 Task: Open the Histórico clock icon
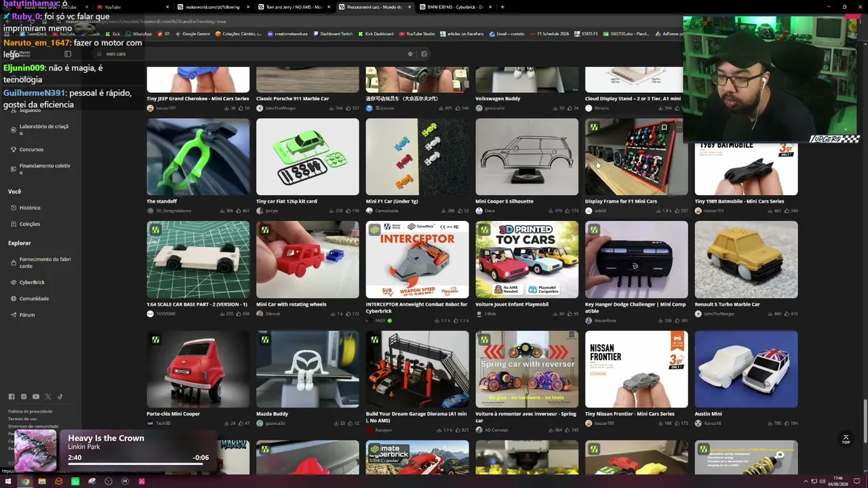14,207
